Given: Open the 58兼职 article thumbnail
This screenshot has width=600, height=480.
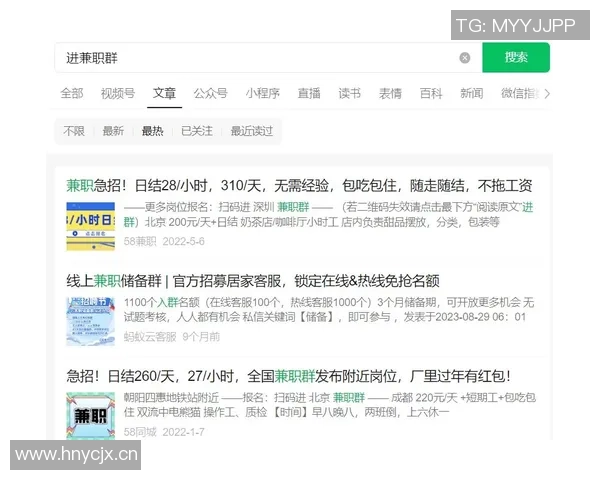Looking at the screenshot, I should pos(91,226).
